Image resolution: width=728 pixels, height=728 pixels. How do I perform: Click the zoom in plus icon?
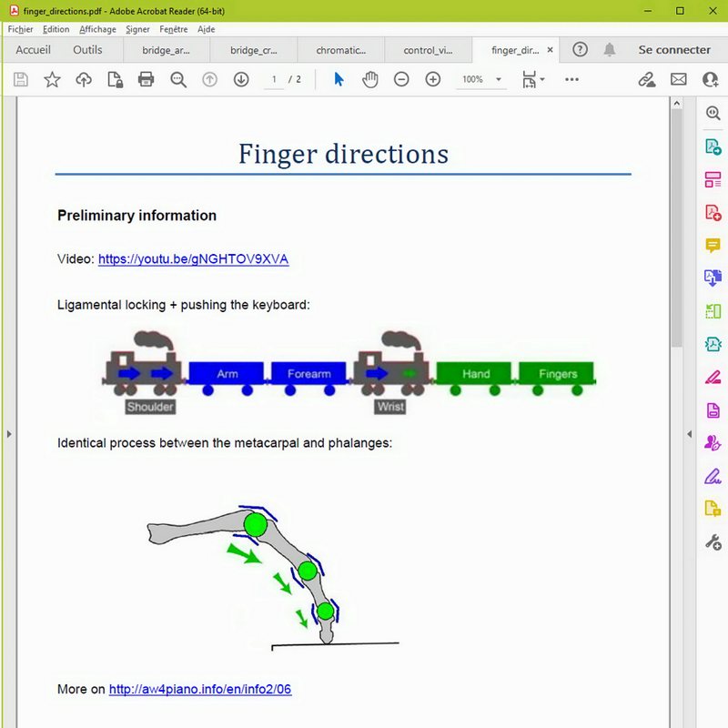tap(433, 80)
